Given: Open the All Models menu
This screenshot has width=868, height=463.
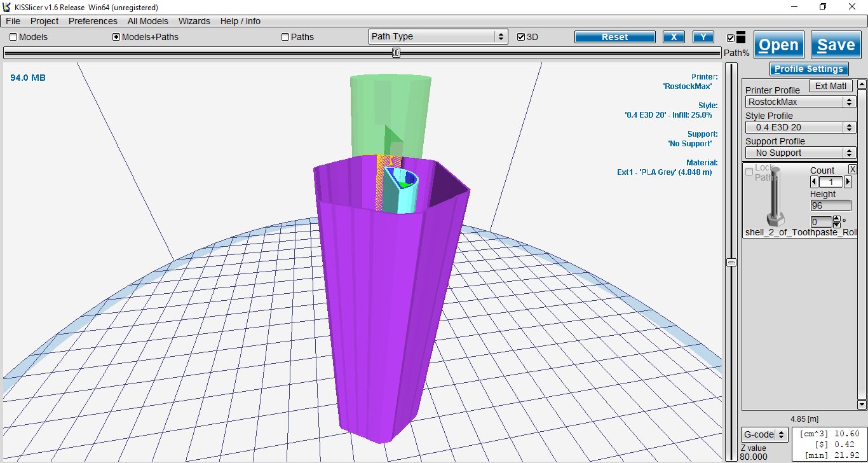Looking at the screenshot, I should [148, 21].
